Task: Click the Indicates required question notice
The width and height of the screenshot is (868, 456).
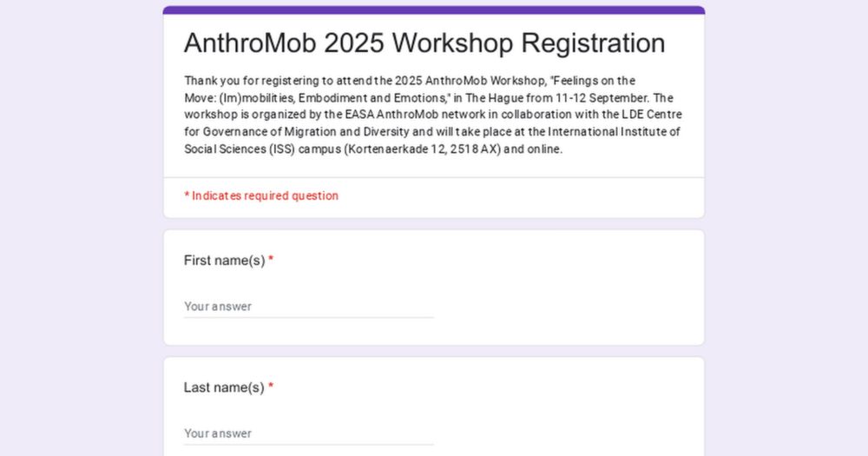Action: [x=261, y=195]
